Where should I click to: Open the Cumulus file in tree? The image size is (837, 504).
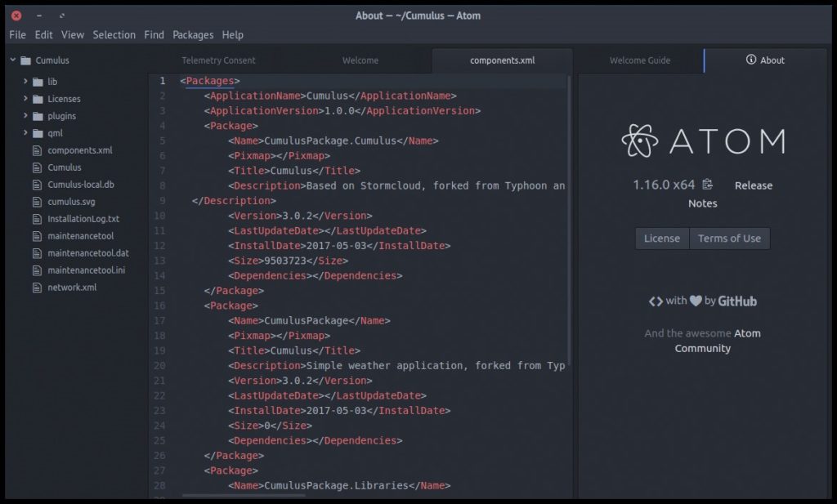(65, 167)
